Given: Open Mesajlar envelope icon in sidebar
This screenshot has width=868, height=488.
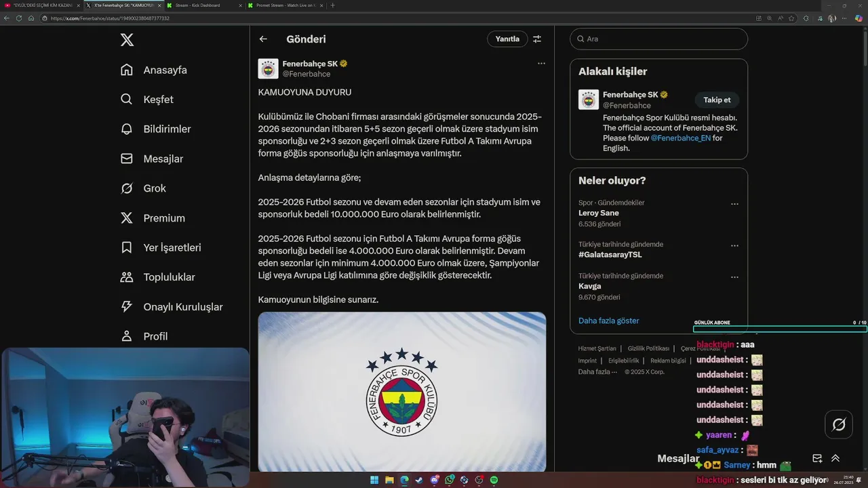Looking at the screenshot, I should 126,159.
